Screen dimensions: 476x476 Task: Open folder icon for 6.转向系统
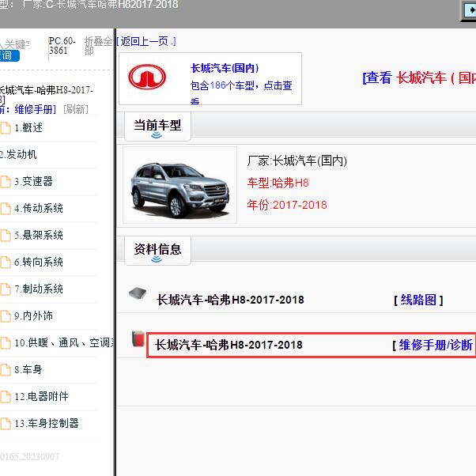[6, 263]
